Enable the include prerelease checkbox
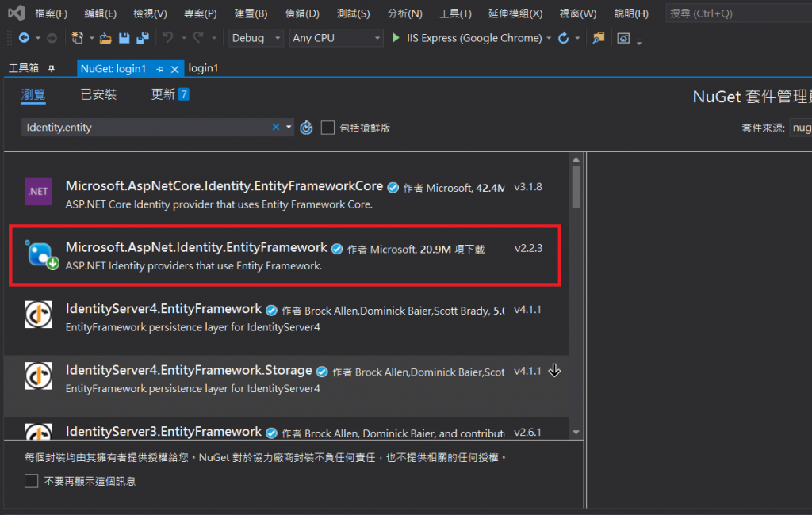Screen dimensions: 812x515 pyautogui.click(x=327, y=128)
